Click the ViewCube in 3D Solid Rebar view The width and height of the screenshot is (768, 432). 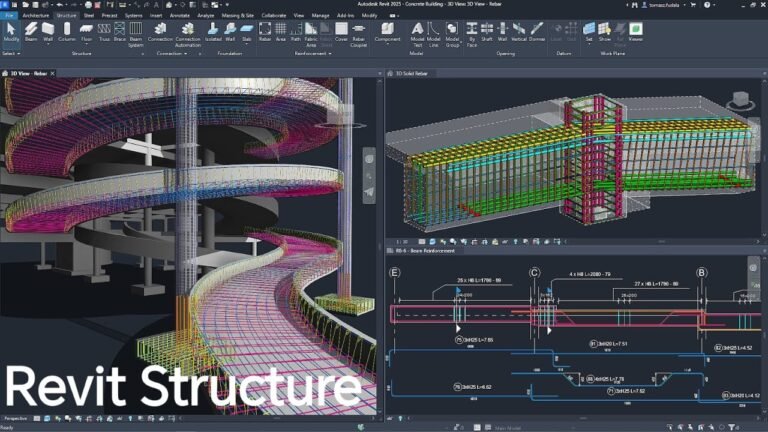[x=740, y=100]
